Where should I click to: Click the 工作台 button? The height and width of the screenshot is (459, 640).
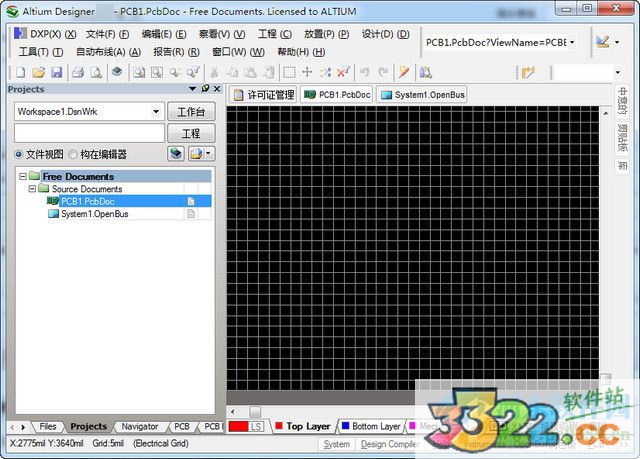(191, 111)
